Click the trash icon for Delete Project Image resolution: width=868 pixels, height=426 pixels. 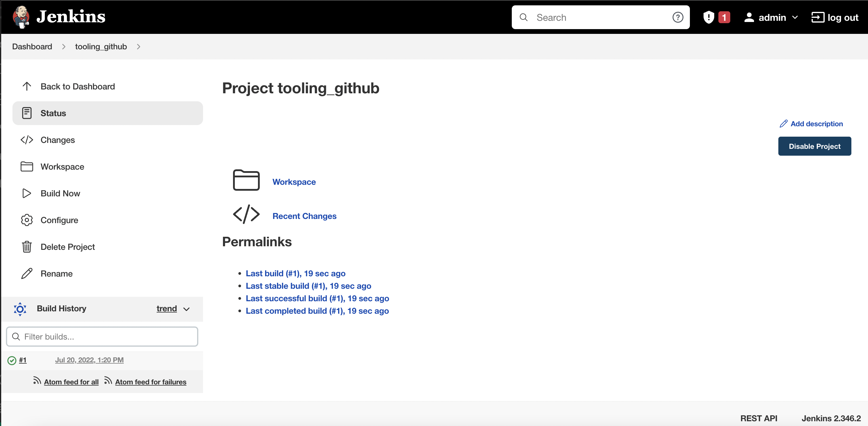27,247
